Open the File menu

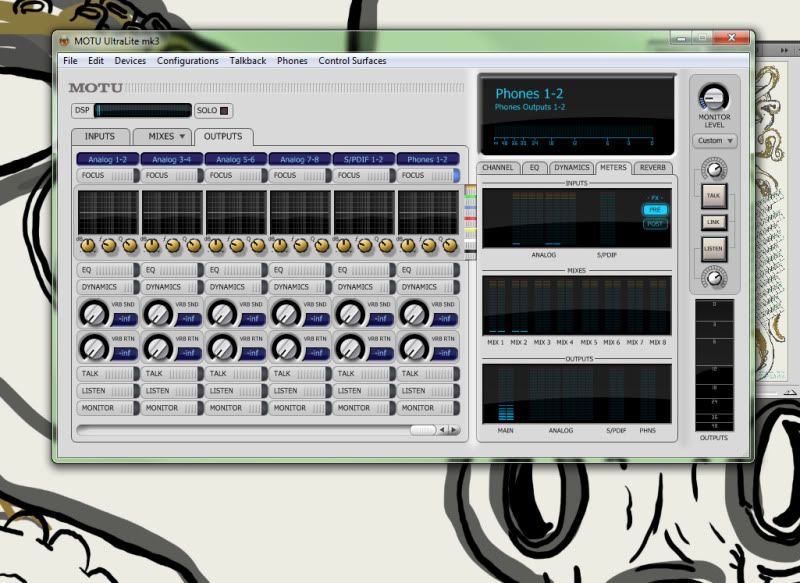[x=70, y=61]
